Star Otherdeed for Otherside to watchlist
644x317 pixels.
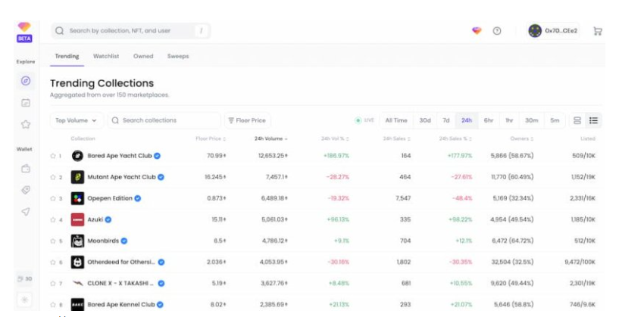pyautogui.click(x=52, y=262)
